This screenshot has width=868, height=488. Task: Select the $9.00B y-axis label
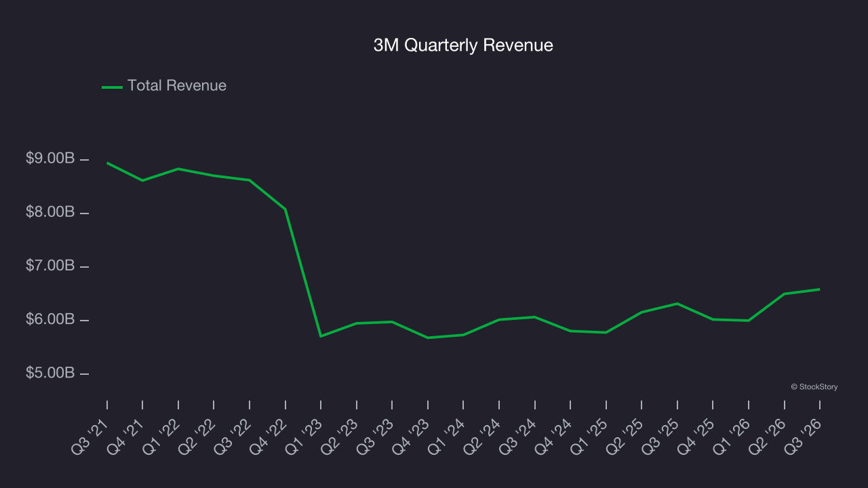pyautogui.click(x=50, y=159)
